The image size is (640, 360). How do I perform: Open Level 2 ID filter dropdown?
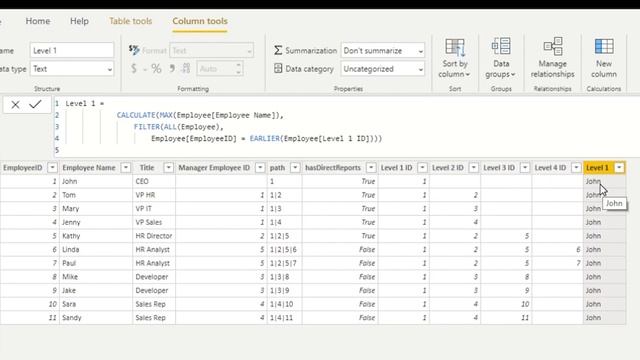pyautogui.click(x=473, y=168)
